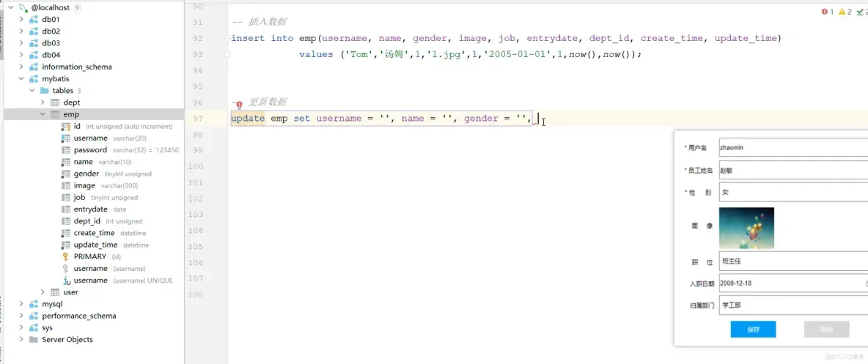The image size is (868, 364).
Task: Click the Server Objects folder icon
Action: point(33,340)
